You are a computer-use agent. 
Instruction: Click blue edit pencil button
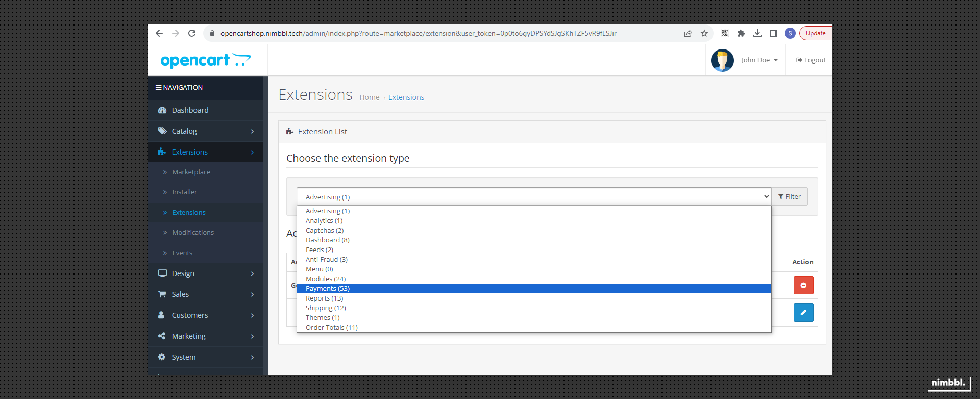[x=803, y=312]
